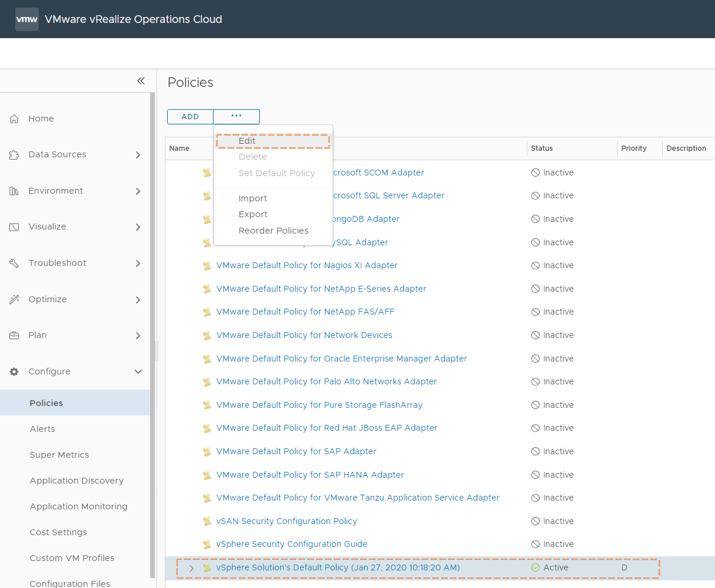The width and height of the screenshot is (715, 588).
Task: Click policy icon beside SAP Adapter policy
Action: [207, 452]
